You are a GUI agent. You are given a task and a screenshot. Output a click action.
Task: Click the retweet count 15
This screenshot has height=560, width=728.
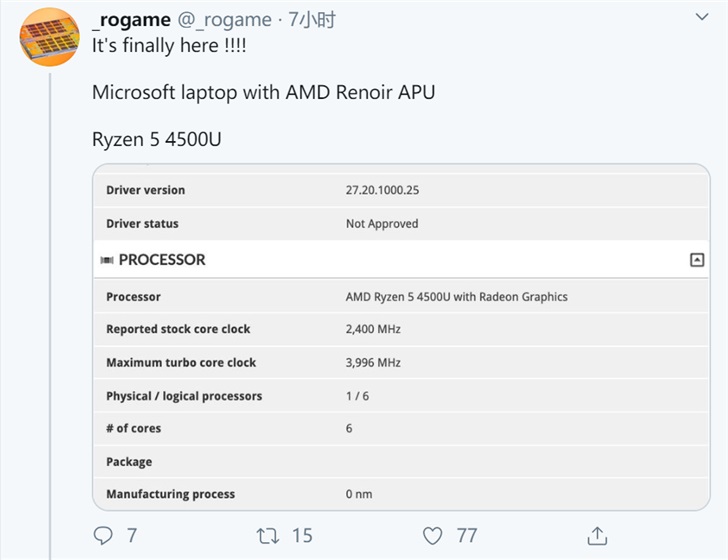302,535
